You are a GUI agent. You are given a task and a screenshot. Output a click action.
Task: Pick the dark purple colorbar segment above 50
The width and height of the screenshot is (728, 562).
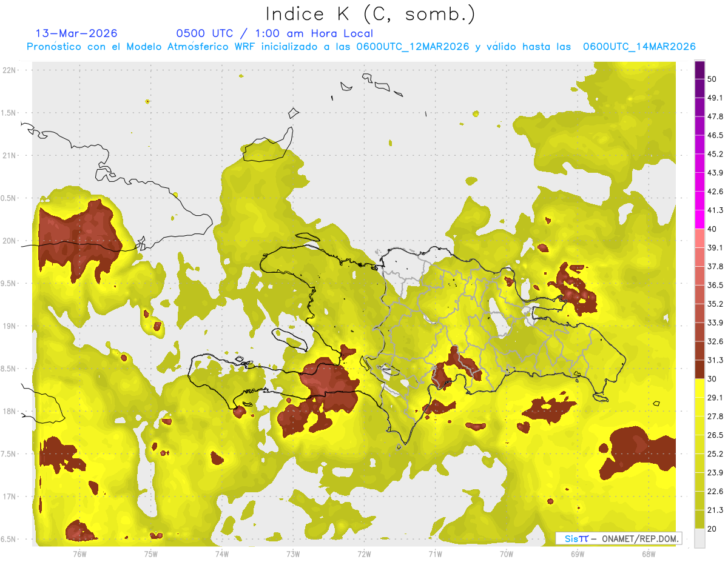(699, 70)
